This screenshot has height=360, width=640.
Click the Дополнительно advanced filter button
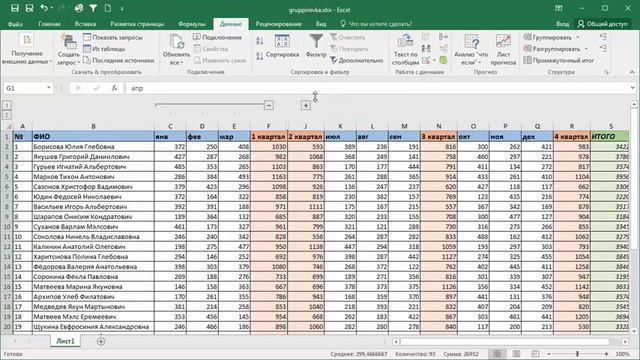(x=356, y=60)
